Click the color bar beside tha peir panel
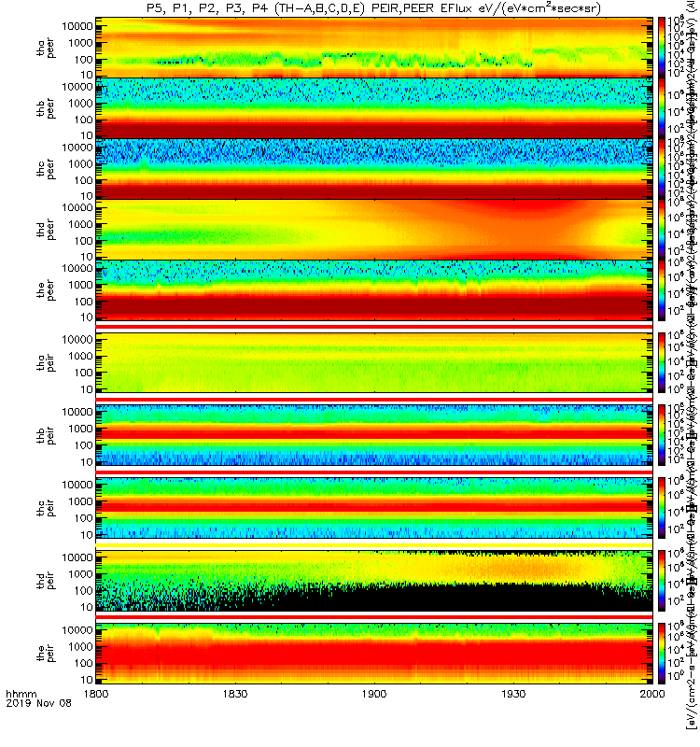Screen dimensions: 700x747 (x=662, y=362)
